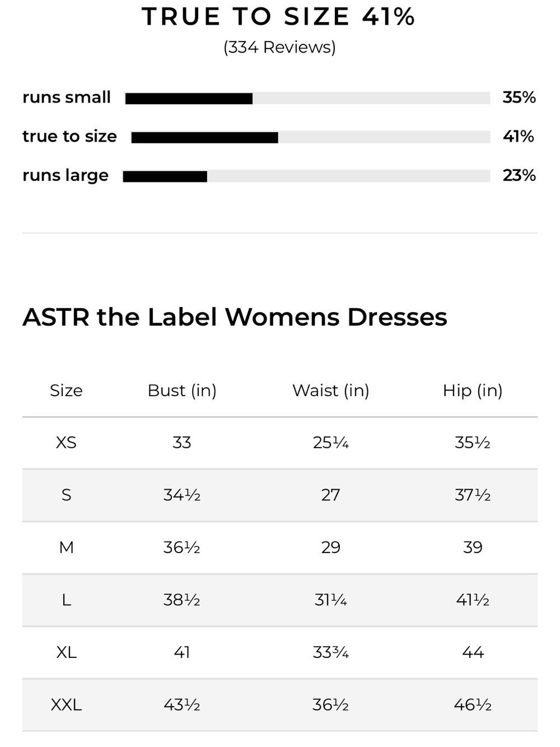Screen dimensions: 560x747
Task: Click the 'runs large' rating bar
Action: 306,177
